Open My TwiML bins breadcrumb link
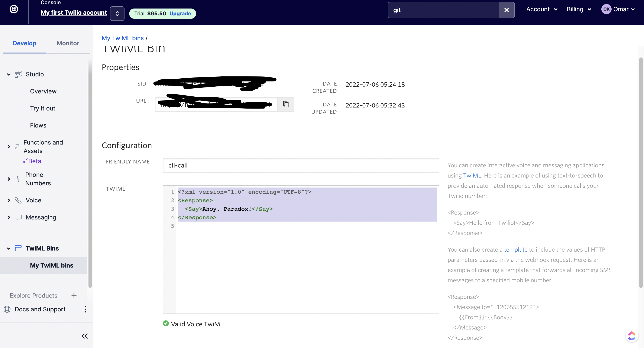 click(x=123, y=38)
